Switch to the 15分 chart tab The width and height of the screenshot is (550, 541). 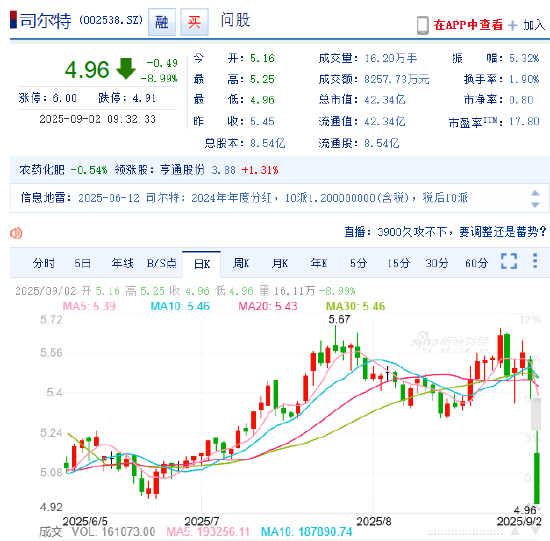coord(398,263)
